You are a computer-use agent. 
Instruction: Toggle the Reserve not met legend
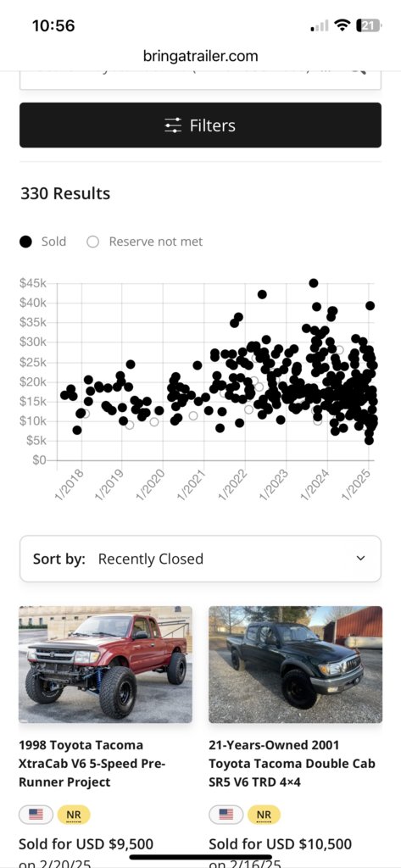click(145, 242)
